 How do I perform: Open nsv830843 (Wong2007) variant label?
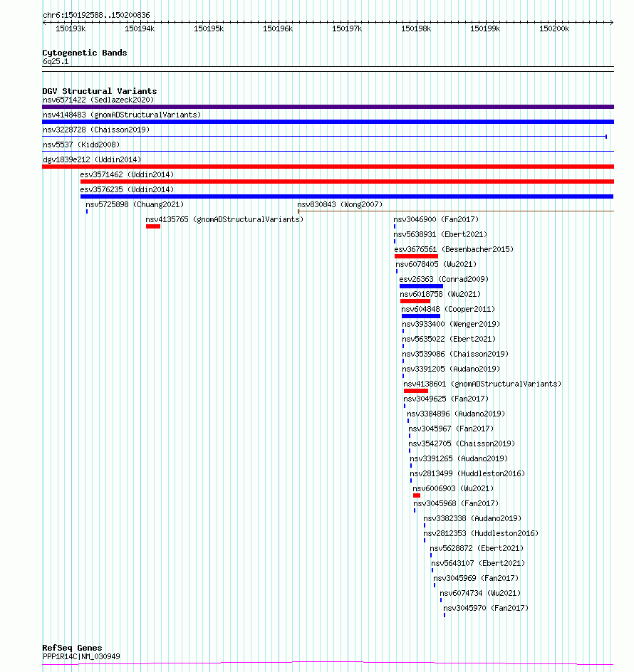point(340,205)
